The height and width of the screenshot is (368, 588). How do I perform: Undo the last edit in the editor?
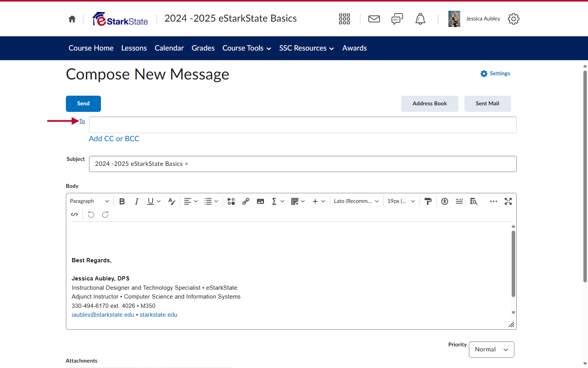coord(91,214)
